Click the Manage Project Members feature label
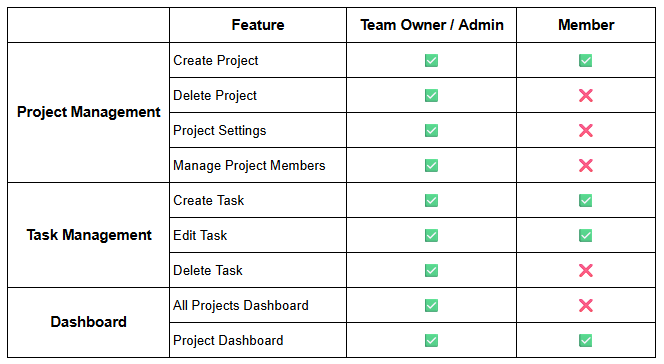 pos(249,165)
